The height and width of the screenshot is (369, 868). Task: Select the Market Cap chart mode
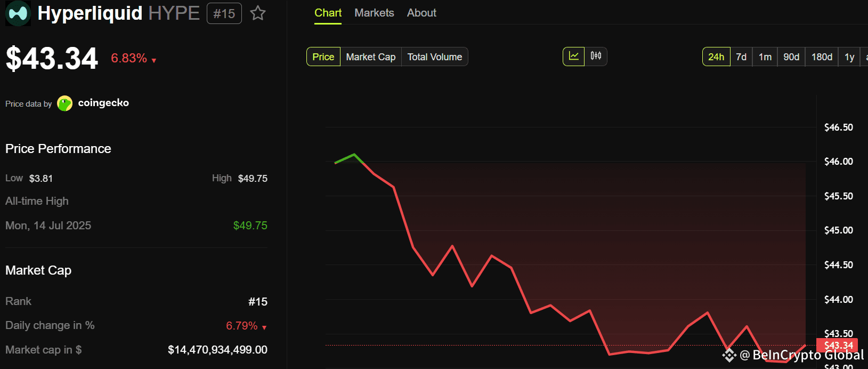pos(371,57)
